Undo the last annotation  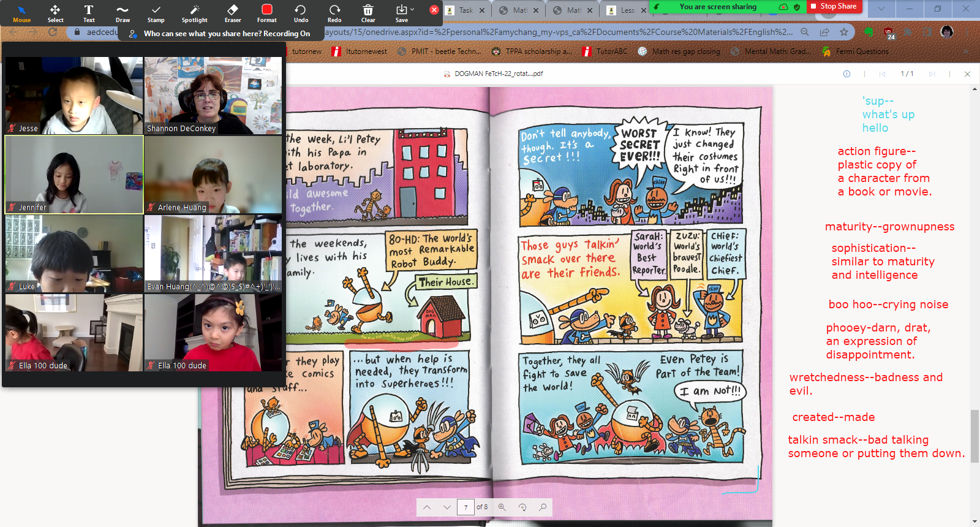click(x=301, y=13)
